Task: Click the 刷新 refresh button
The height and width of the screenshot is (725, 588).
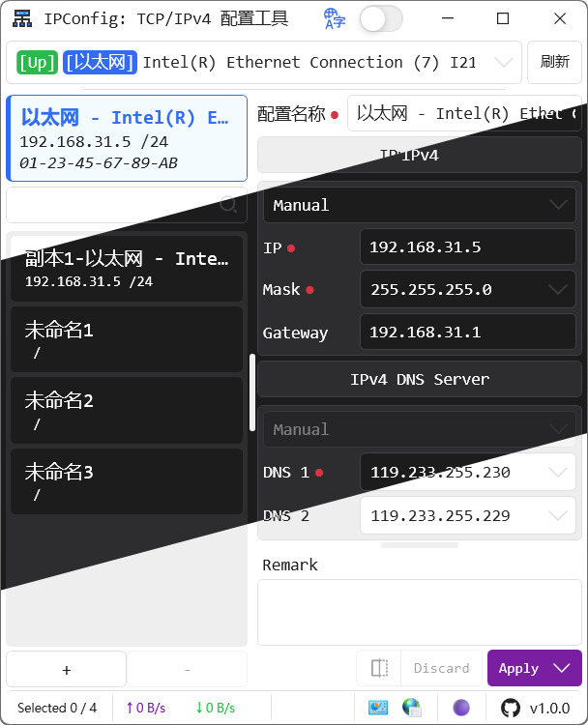Action: (555, 63)
